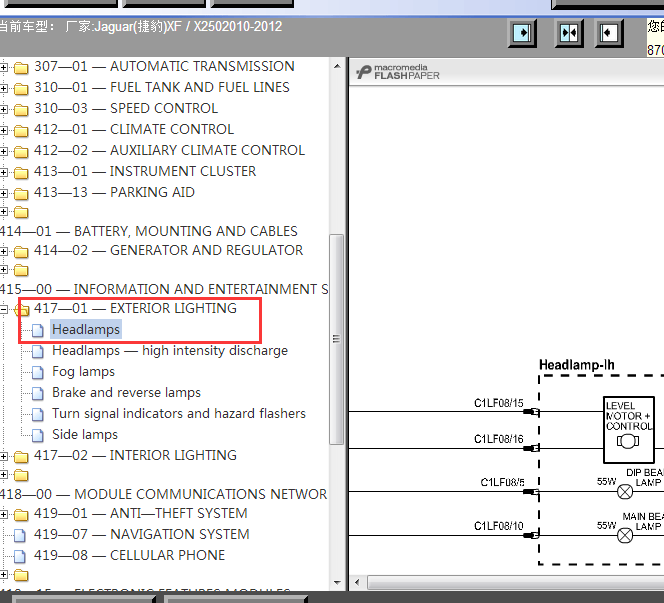
Task: Click the main beam lamp symbol
Action: click(625, 535)
